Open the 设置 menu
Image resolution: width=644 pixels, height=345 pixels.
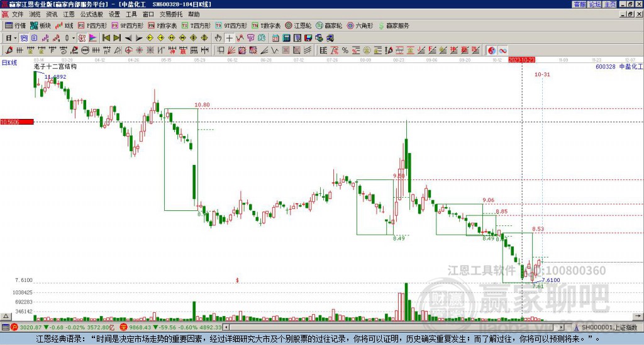point(114,14)
